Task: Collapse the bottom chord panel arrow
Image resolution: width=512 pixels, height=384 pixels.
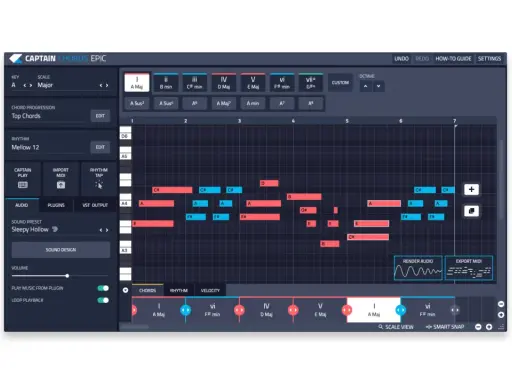Action: (x=125, y=290)
